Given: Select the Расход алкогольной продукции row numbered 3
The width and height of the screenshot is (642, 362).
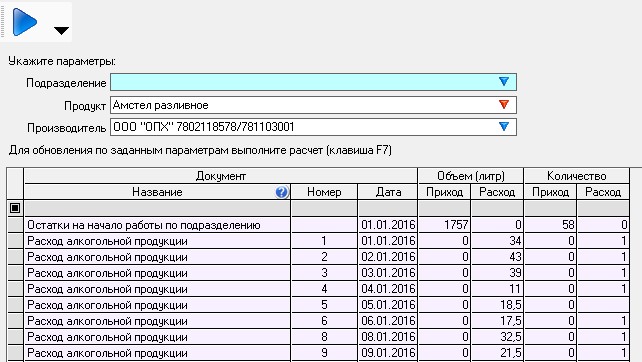Looking at the screenshot, I should coord(319,273).
